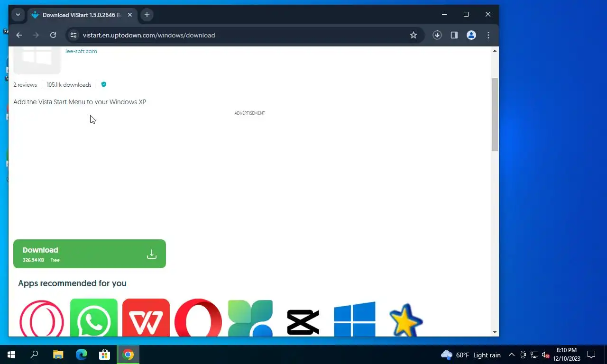This screenshot has width=607, height=364.
Task: Open the WhatsApp recommended app
Action: (94, 318)
